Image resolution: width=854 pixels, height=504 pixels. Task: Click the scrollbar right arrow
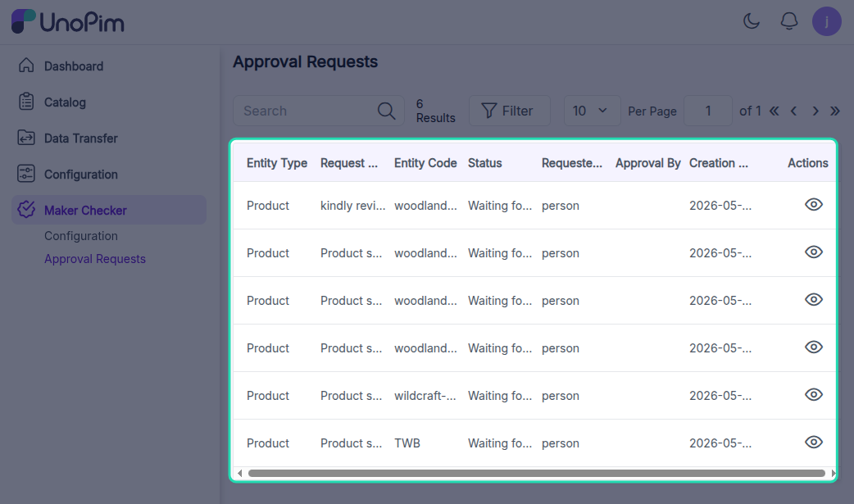pyautogui.click(x=833, y=473)
